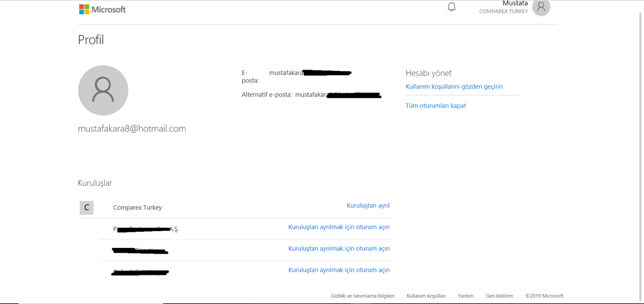Open the notifications bell
Viewport: 644px width, 304px height.
pos(451,7)
